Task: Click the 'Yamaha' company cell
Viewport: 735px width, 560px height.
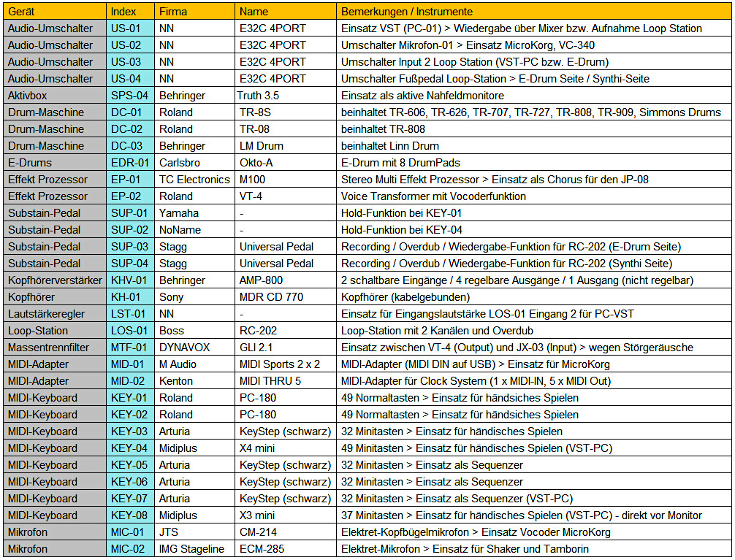Action: click(x=194, y=213)
